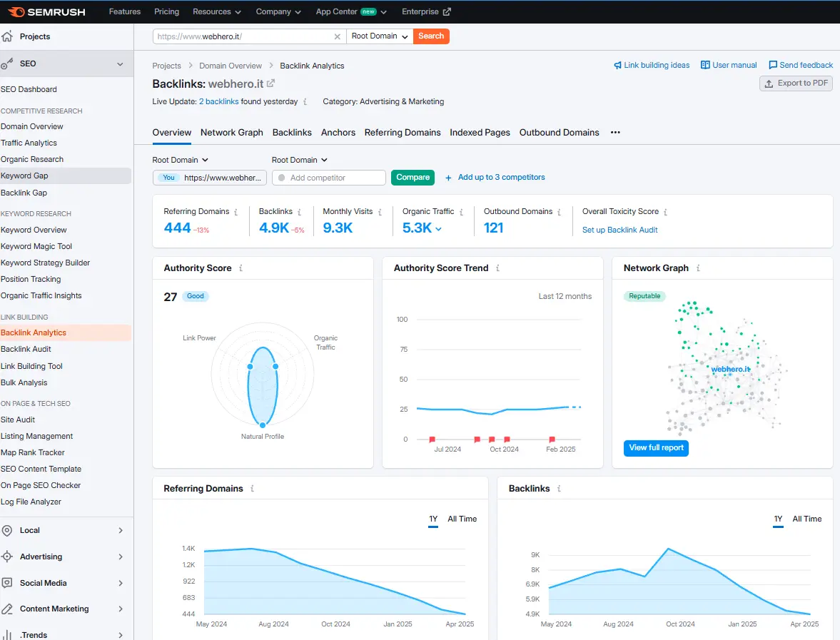Viewport: 840px width, 640px height.
Task: Switch to Indexed Pages tab
Action: point(480,132)
